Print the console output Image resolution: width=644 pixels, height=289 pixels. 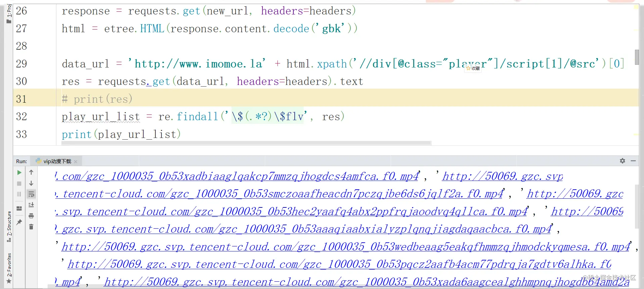31,216
